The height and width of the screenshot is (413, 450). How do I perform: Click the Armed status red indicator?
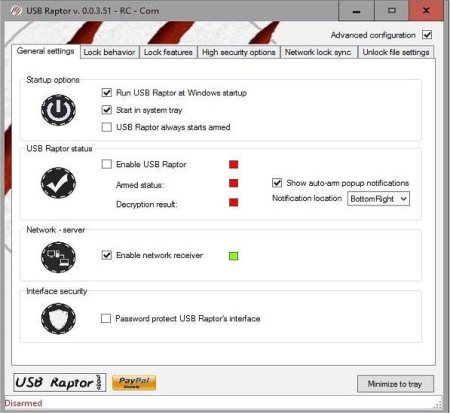click(234, 183)
